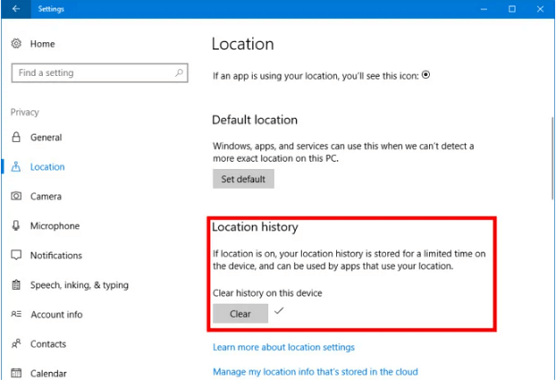Go back using the Settings back arrow

pyautogui.click(x=16, y=9)
